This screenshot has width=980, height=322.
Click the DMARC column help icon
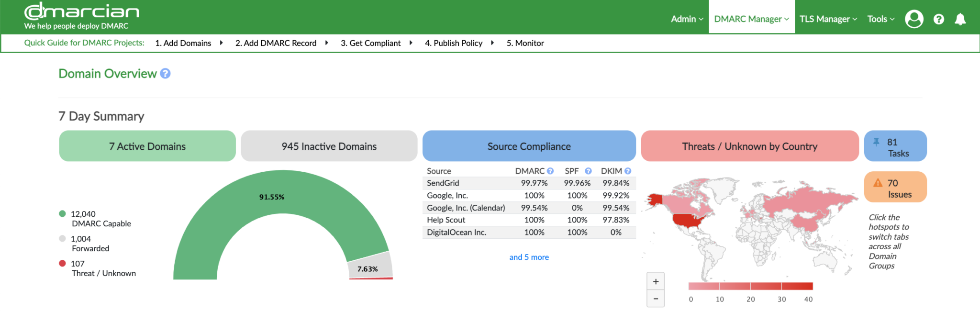pyautogui.click(x=550, y=171)
